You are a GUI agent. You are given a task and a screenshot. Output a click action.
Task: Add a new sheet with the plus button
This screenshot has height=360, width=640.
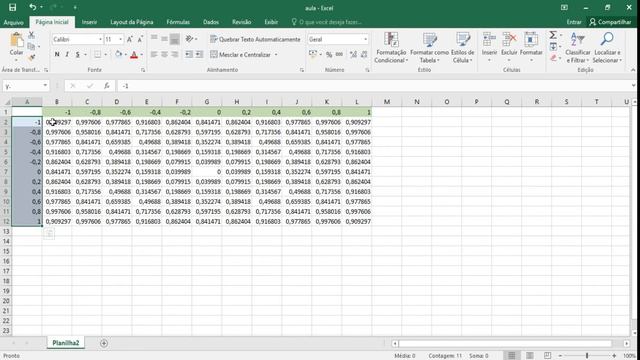point(104,343)
